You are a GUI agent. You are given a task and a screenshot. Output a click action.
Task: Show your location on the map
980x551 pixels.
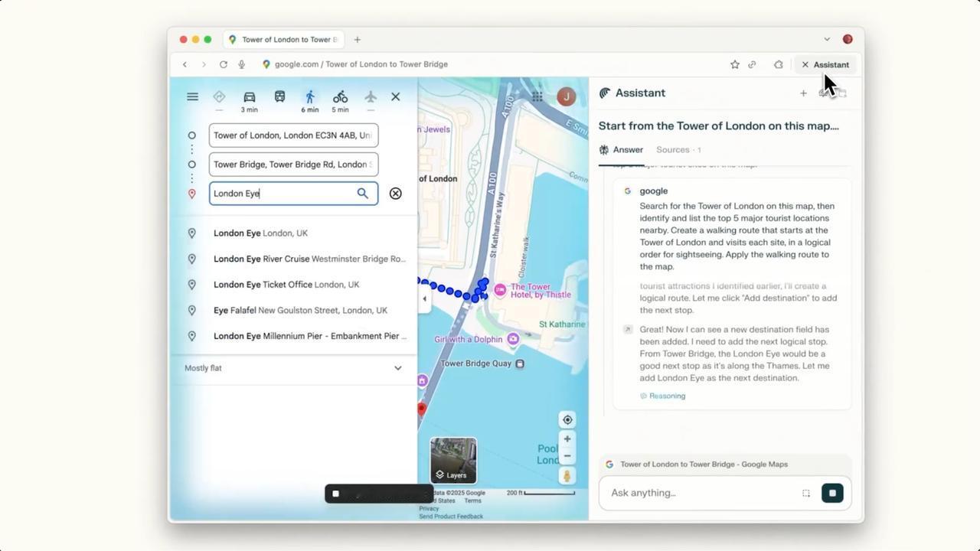point(567,419)
